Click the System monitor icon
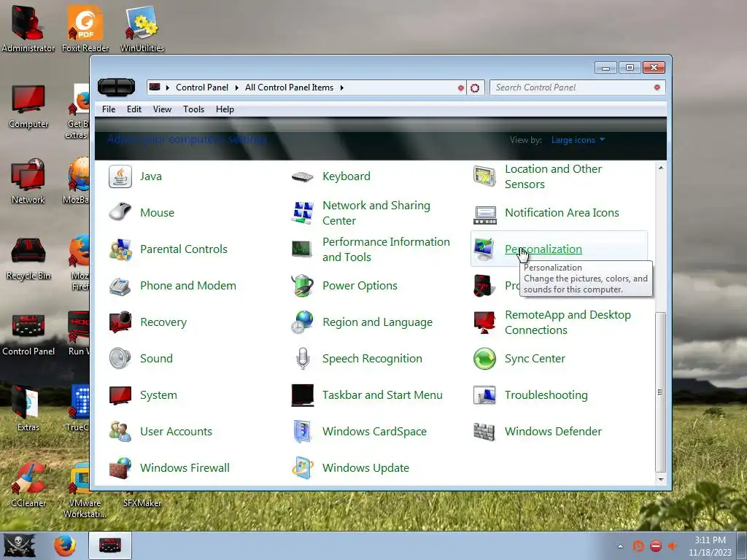The width and height of the screenshot is (747, 560). pos(120,395)
